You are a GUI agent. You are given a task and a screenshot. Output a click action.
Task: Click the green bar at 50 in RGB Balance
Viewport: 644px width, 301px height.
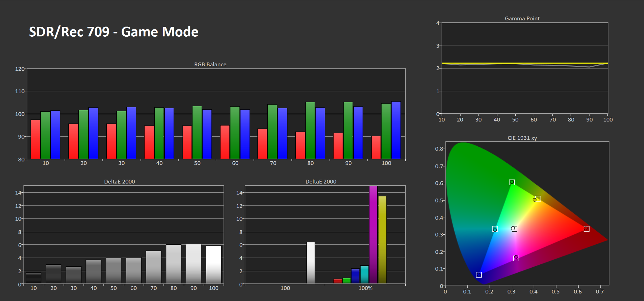tap(197, 133)
